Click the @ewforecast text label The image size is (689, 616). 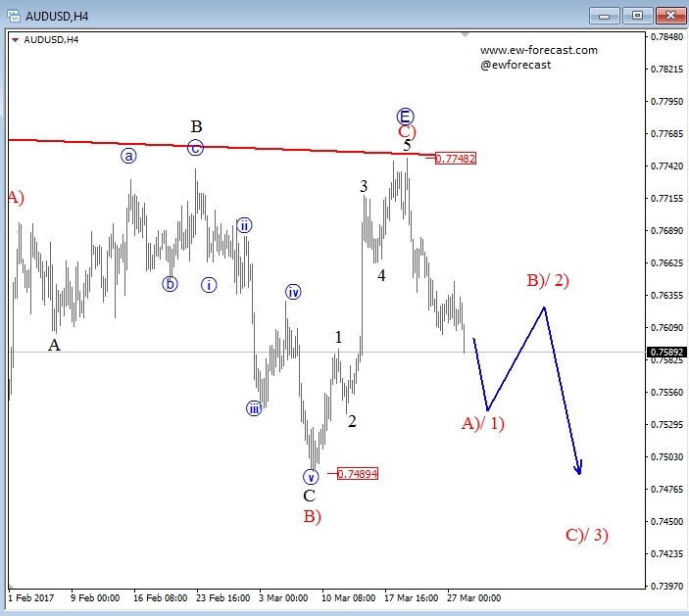pyautogui.click(x=516, y=65)
